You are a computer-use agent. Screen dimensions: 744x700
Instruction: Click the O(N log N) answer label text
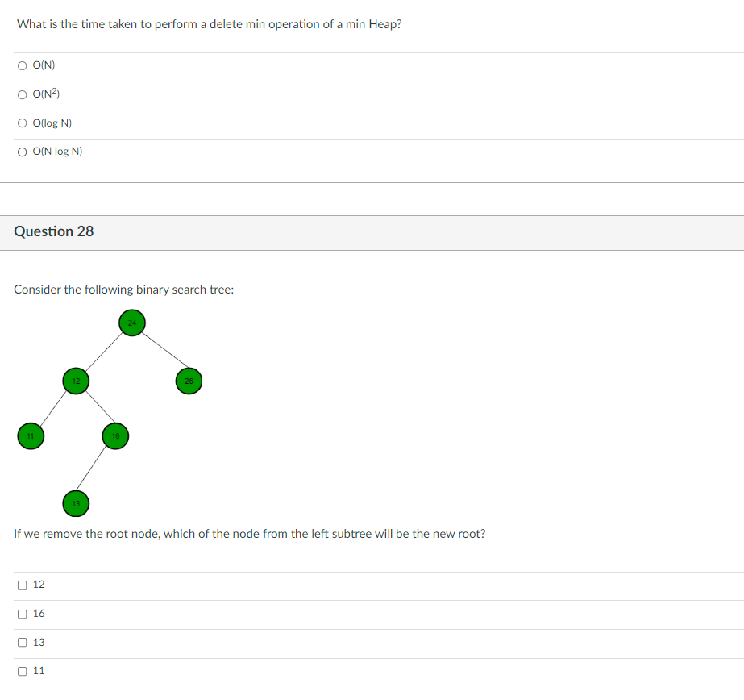[57, 152]
